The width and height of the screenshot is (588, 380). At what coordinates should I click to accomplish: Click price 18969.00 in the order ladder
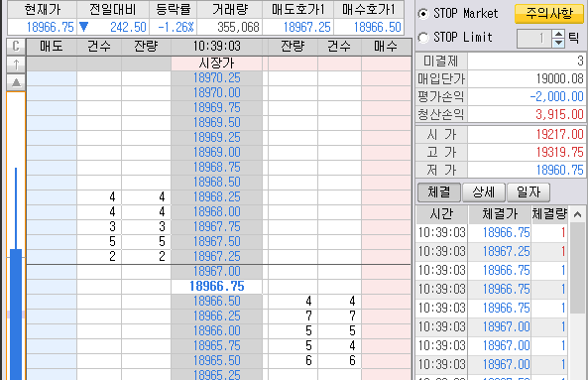click(216, 153)
